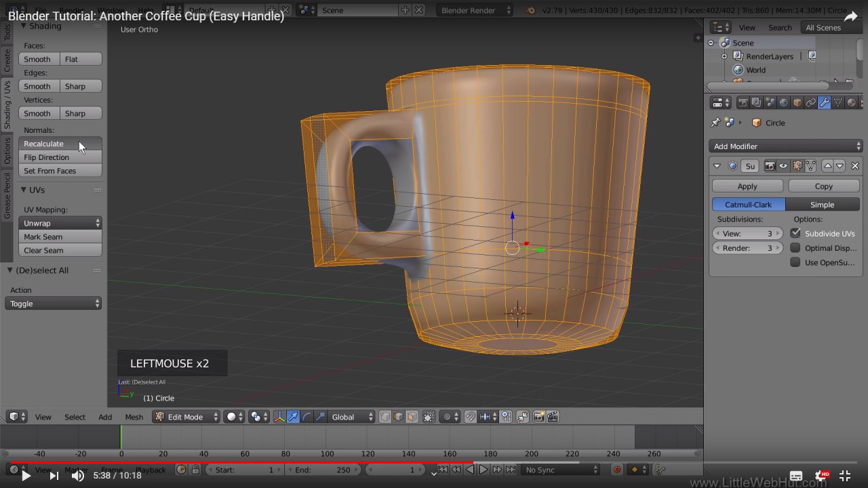Open the Scene properties tab
Screen dimensions: 868x488
point(770,102)
